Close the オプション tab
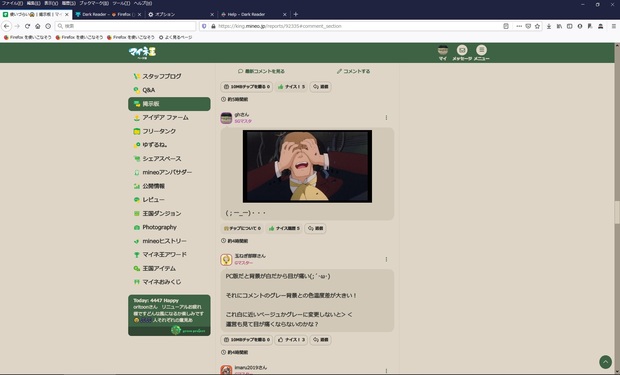Screen dimensions: 620x375 (212, 14)
